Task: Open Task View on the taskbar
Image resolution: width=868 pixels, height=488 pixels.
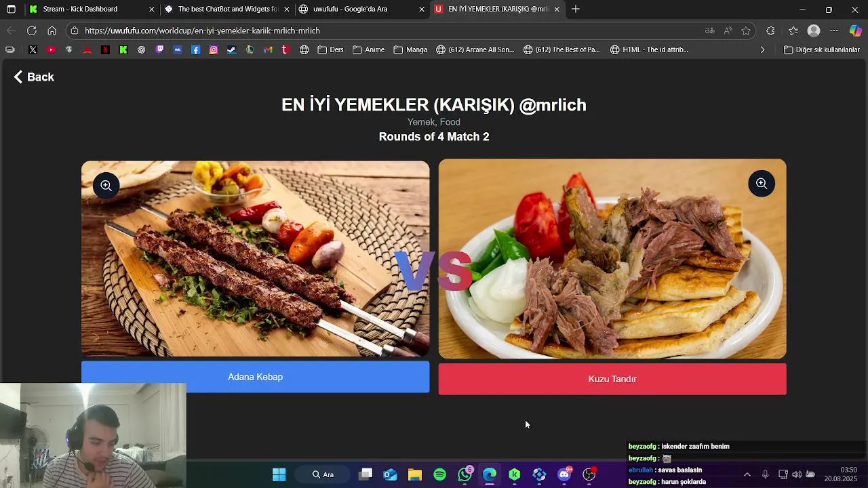Action: [366, 474]
